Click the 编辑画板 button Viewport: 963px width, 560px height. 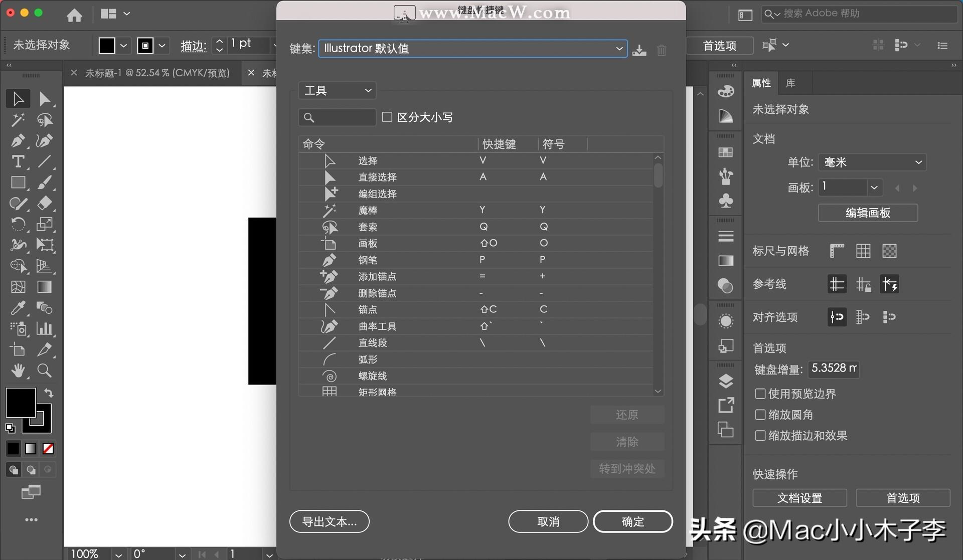(868, 213)
